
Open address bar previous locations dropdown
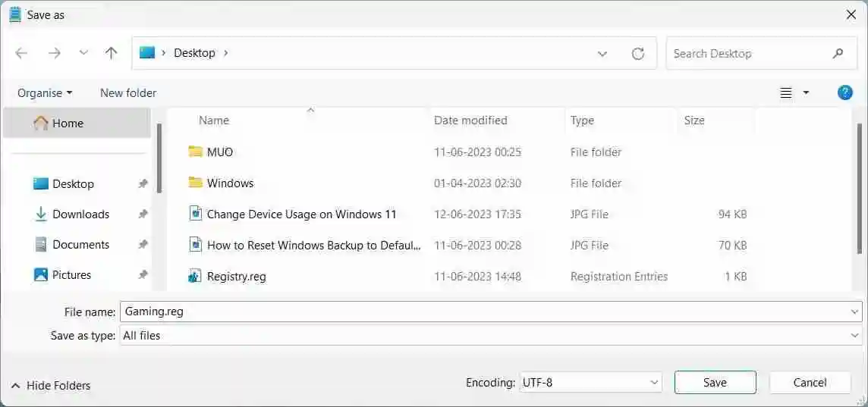tap(602, 54)
